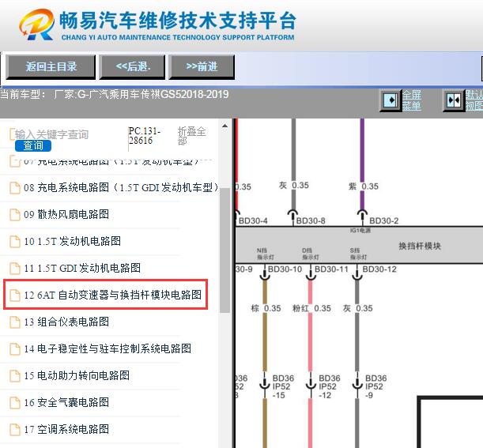Image resolution: width=483 pixels, height=448 pixels.
Task: Click connector label BD30-10
Action: pos(285,269)
